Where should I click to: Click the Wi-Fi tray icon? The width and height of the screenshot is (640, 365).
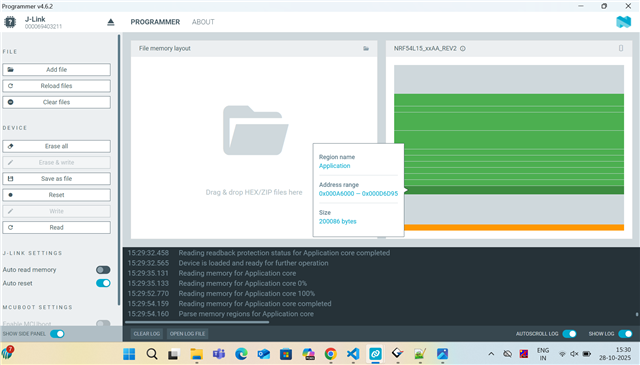pyautogui.click(x=562, y=354)
